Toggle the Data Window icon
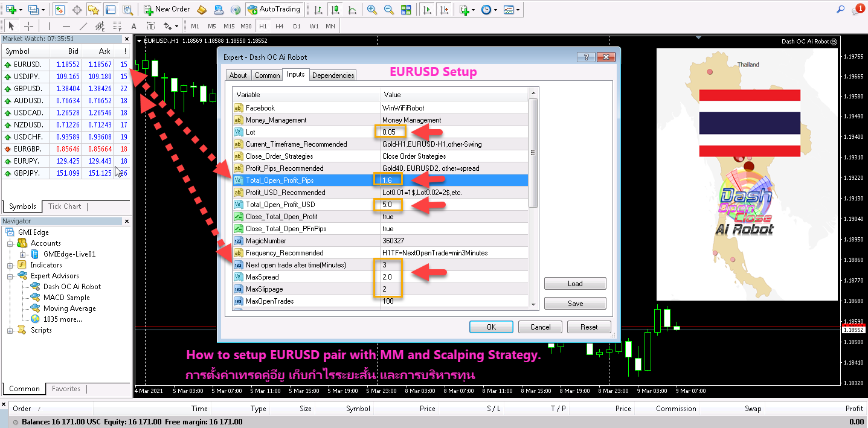Viewport: 868px width, 428px height. [77, 9]
